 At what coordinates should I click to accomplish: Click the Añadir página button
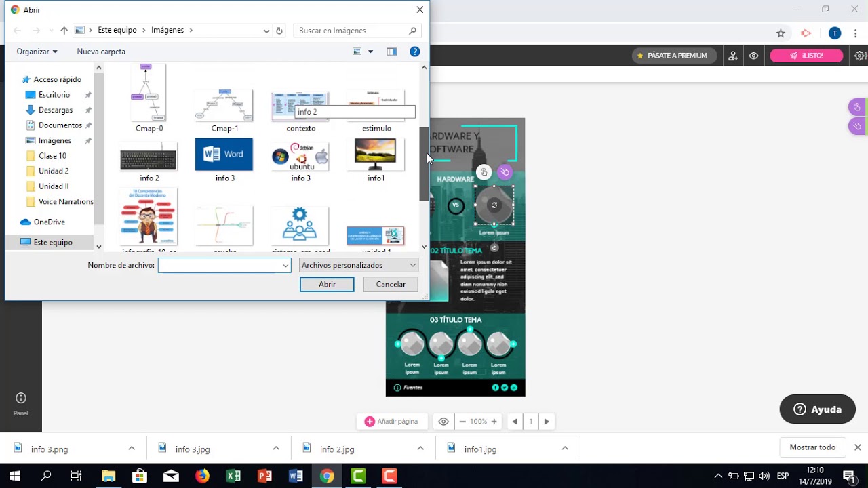click(391, 422)
